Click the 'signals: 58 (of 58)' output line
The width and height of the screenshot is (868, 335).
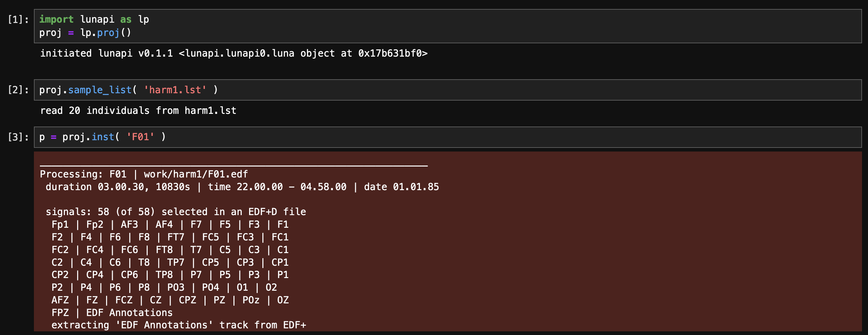pos(176,212)
